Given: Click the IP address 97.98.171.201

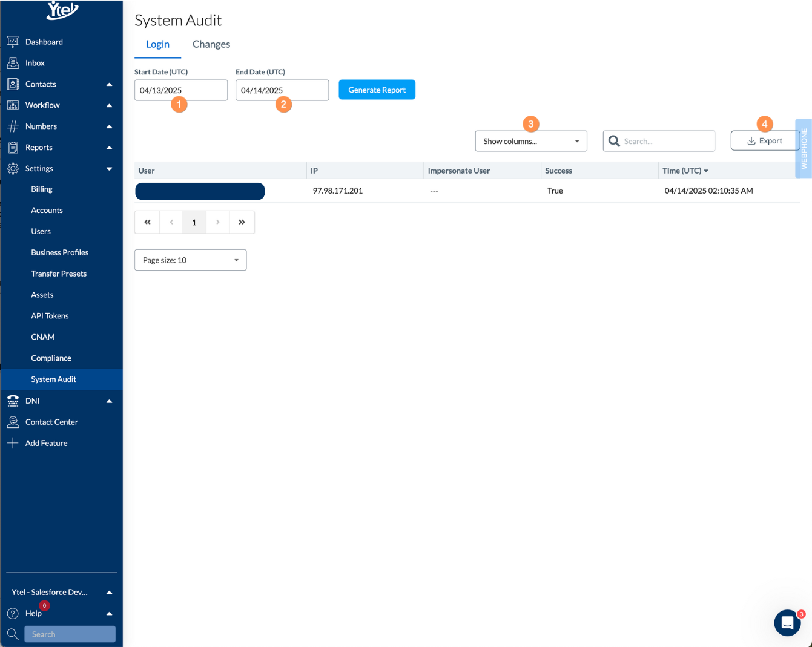Looking at the screenshot, I should (x=338, y=191).
